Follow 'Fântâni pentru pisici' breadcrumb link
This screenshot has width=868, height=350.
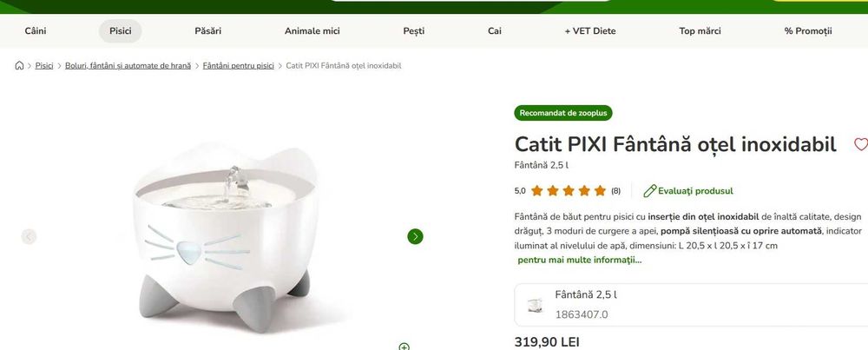(x=239, y=65)
